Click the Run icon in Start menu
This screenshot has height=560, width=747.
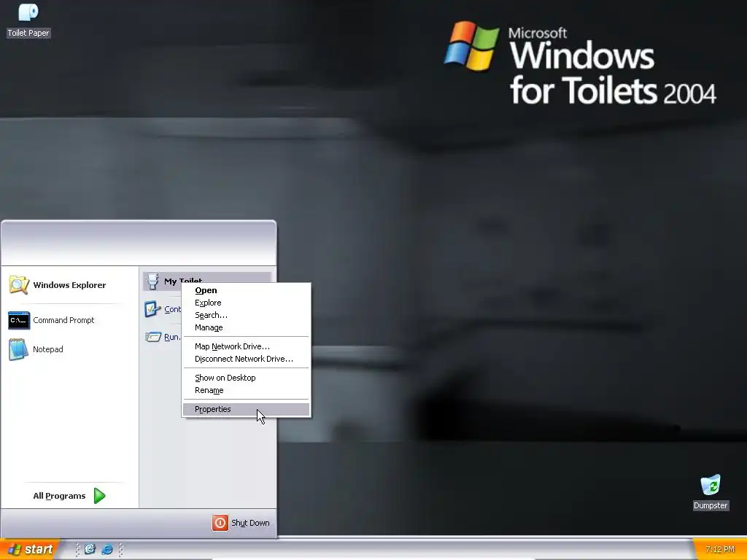click(x=153, y=337)
